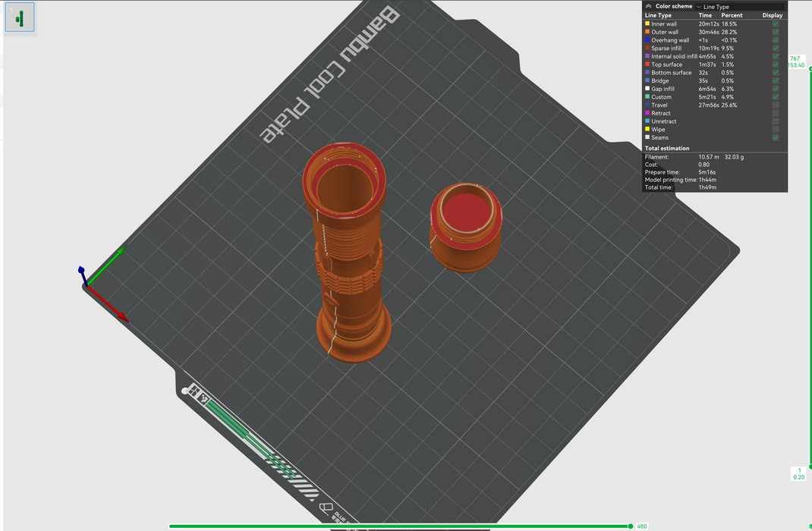Click the Display column header
The width and height of the screenshot is (812, 531).
tap(772, 15)
